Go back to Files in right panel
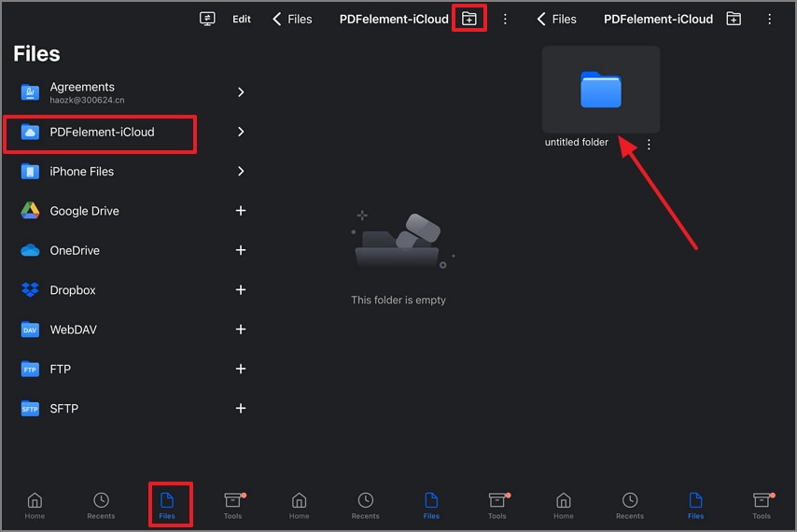The image size is (797, 532). coord(556,20)
